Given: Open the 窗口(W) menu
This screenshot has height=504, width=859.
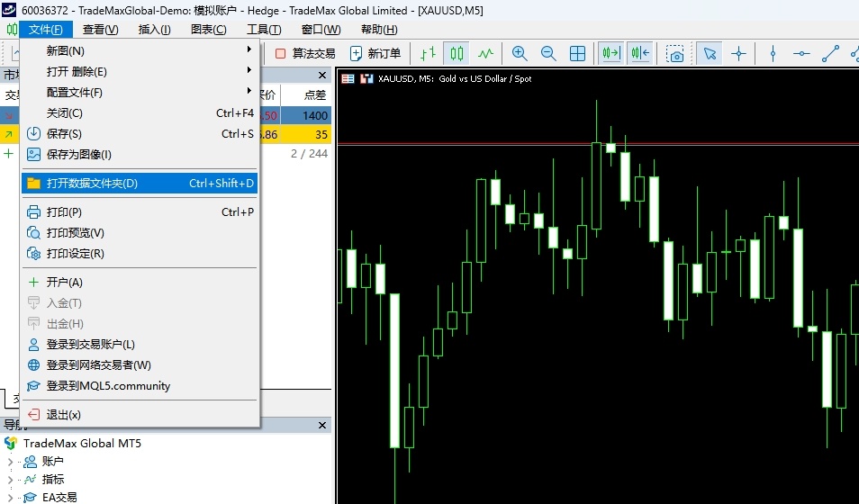Looking at the screenshot, I should click(x=321, y=30).
